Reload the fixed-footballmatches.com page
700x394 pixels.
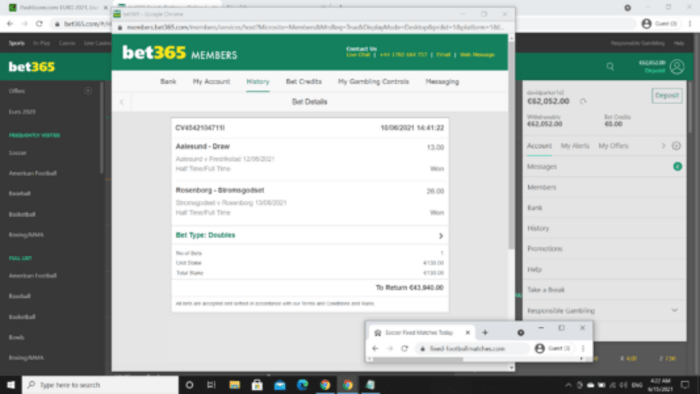click(x=404, y=348)
